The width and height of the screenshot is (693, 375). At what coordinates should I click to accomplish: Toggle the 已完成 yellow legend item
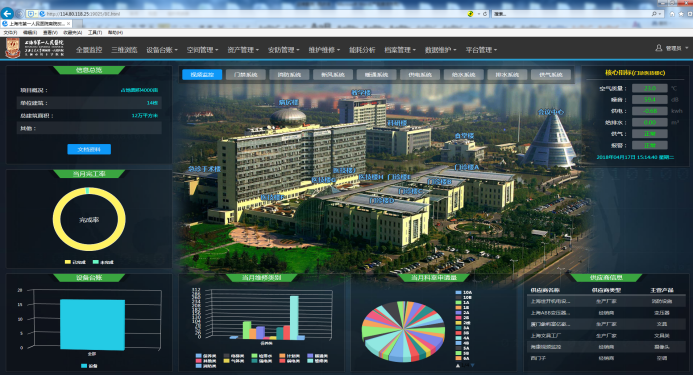tap(75, 262)
